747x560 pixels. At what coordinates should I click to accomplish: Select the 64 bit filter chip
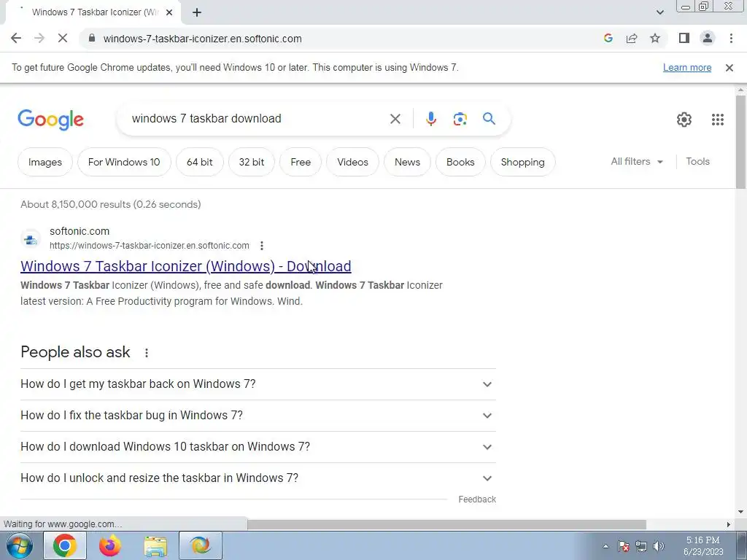(200, 162)
